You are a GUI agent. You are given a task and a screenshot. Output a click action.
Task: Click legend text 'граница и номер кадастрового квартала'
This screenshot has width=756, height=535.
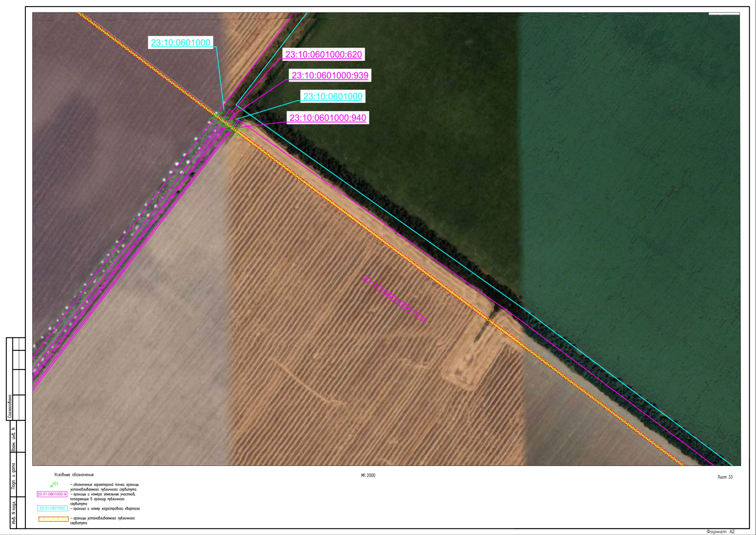(x=106, y=509)
